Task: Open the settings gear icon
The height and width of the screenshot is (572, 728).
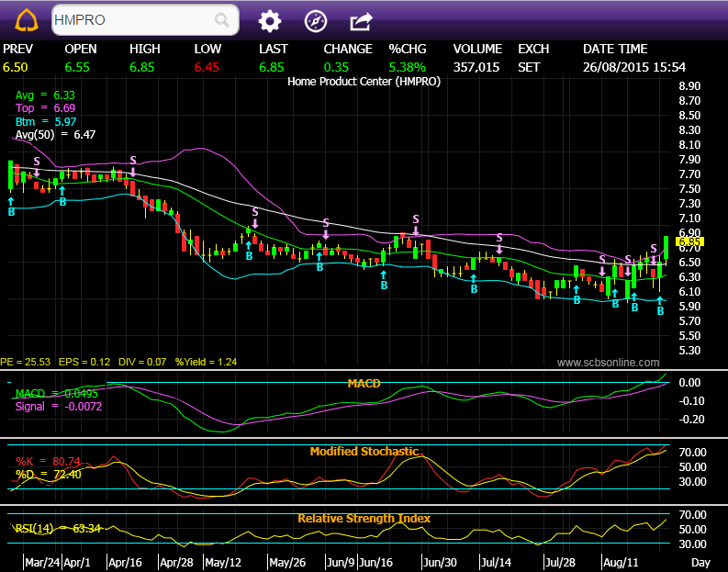Action: point(270,21)
